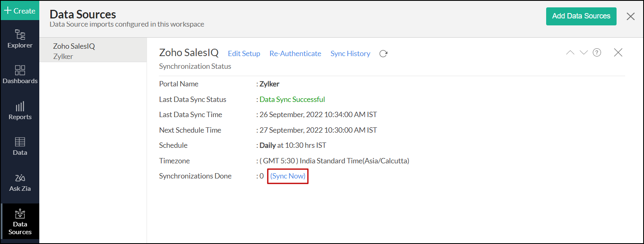Click the Data Sync Successful status
The width and height of the screenshot is (644, 244).
(292, 99)
